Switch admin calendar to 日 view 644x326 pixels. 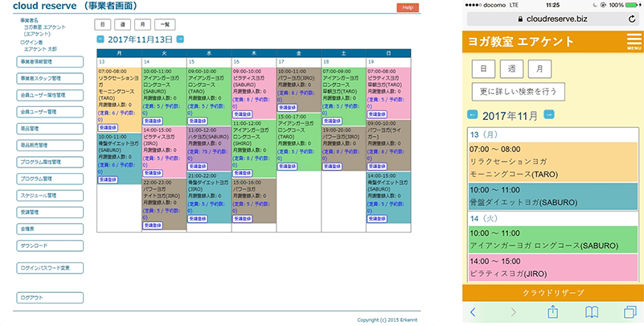tap(103, 25)
